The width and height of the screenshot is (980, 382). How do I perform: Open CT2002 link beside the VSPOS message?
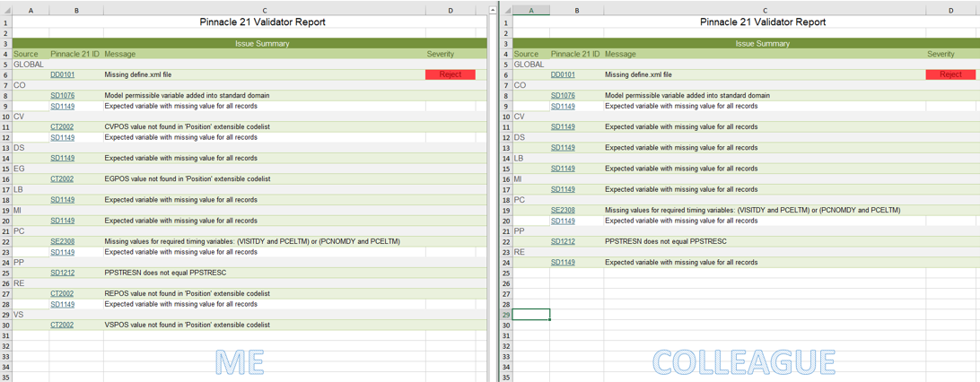63,325
